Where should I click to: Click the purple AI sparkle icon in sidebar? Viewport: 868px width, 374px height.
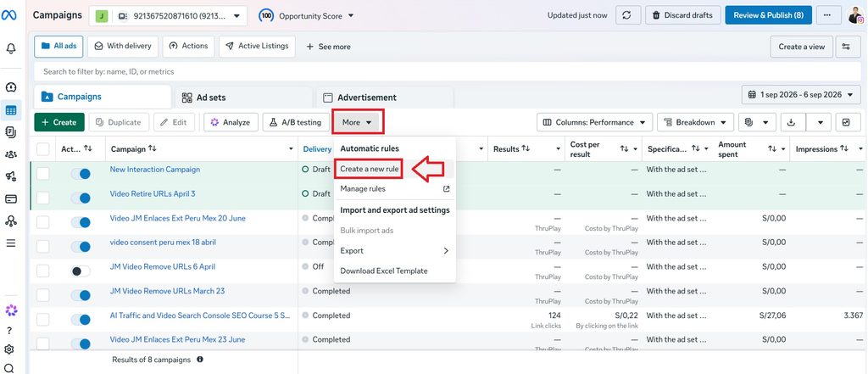pos(11,310)
